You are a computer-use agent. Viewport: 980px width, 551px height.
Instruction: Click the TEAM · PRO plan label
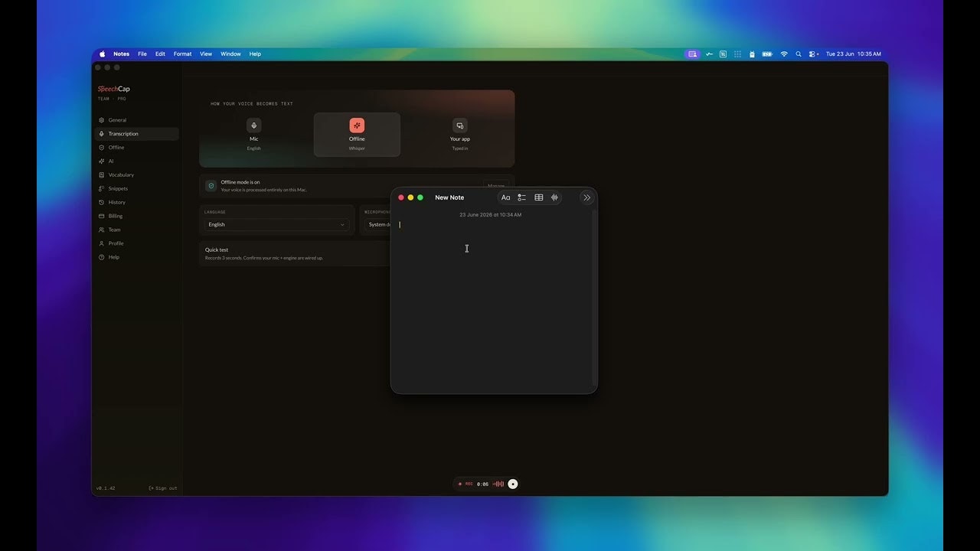click(x=112, y=99)
